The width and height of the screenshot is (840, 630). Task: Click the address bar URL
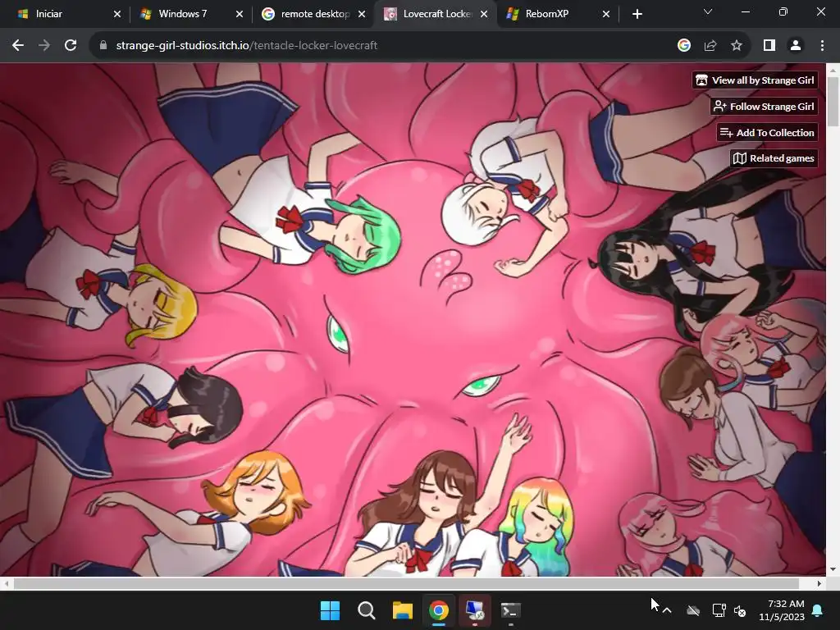246,46
